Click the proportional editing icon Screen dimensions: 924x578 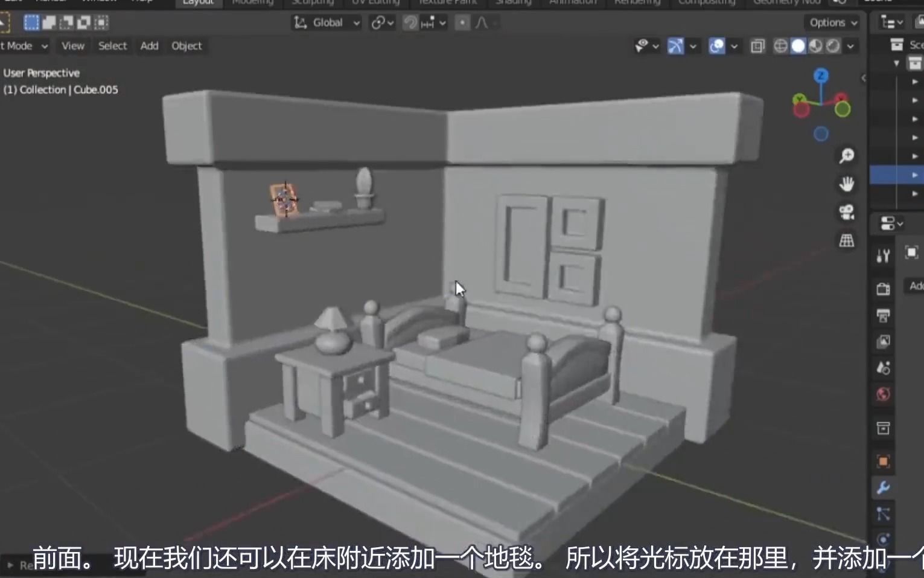pos(462,22)
